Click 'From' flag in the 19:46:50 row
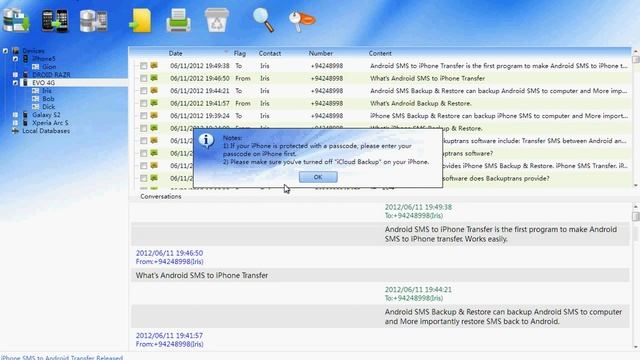The image size is (640, 360). (242, 78)
